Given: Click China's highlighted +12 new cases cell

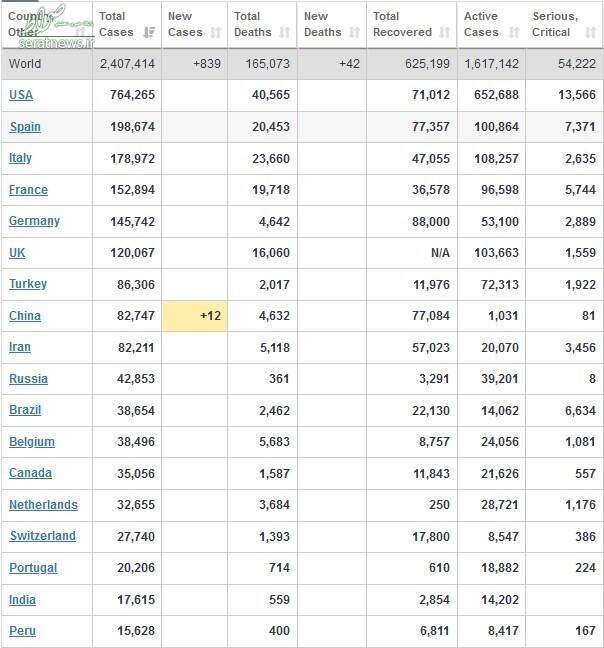Looking at the screenshot, I should coord(194,316).
